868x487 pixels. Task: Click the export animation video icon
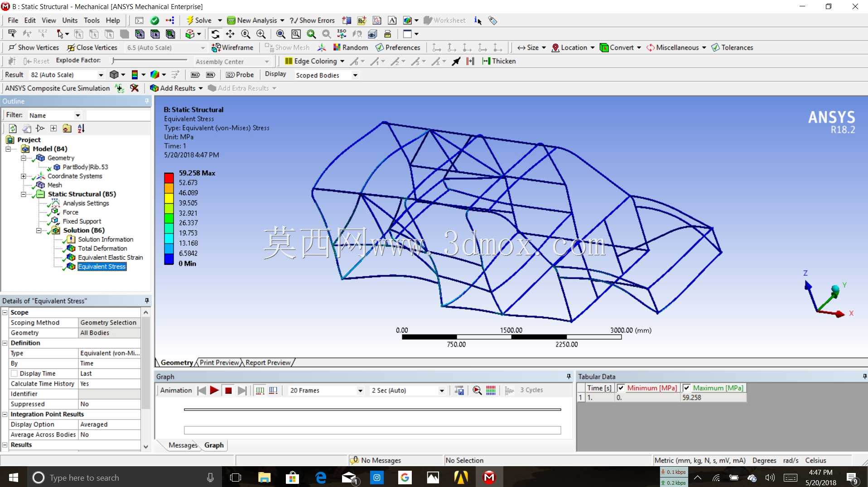[x=459, y=391]
